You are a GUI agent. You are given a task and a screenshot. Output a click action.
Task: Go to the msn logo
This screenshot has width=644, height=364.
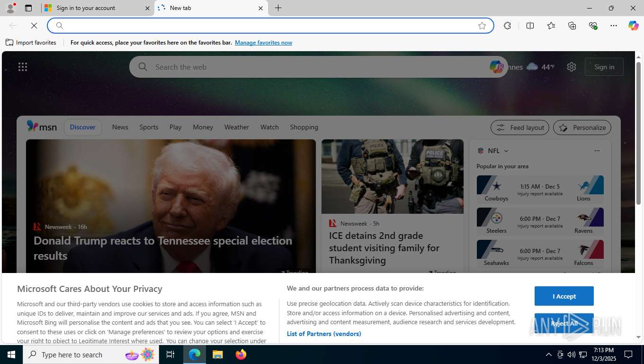click(42, 127)
